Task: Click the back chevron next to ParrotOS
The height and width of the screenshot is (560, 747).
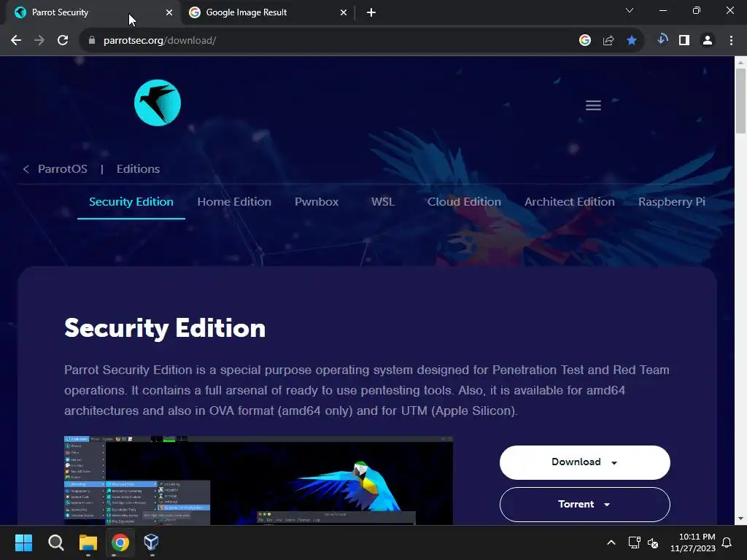Action: (x=26, y=169)
